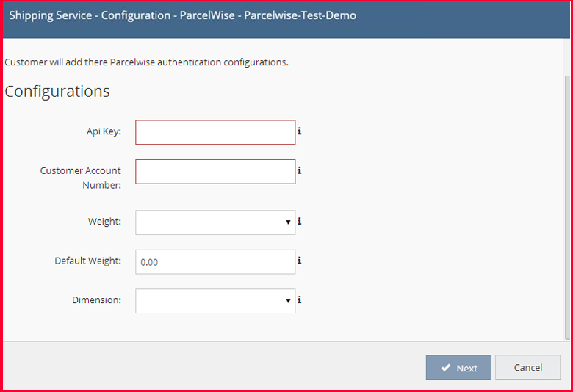Click into the Customer Account Number input
Image resolution: width=573 pixels, height=392 pixels.
tap(215, 172)
